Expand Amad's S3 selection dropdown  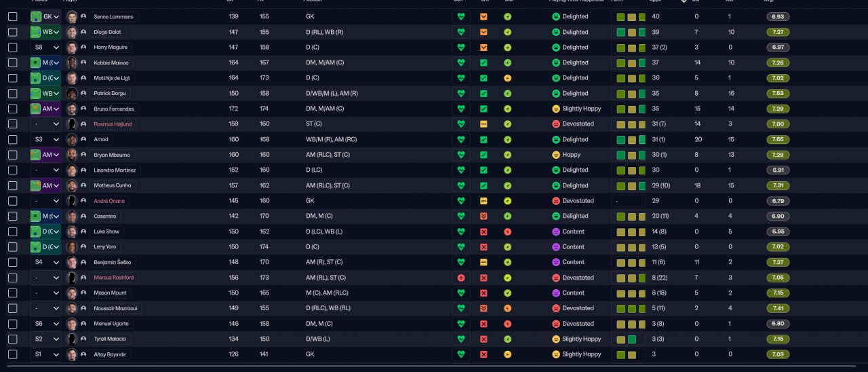45,139
